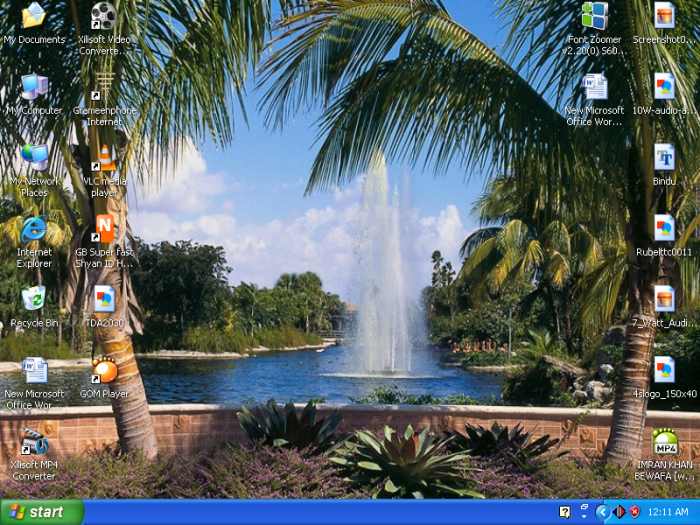Select the GB Super Fast shortcut icon
The height and width of the screenshot is (525, 700).
tap(104, 230)
